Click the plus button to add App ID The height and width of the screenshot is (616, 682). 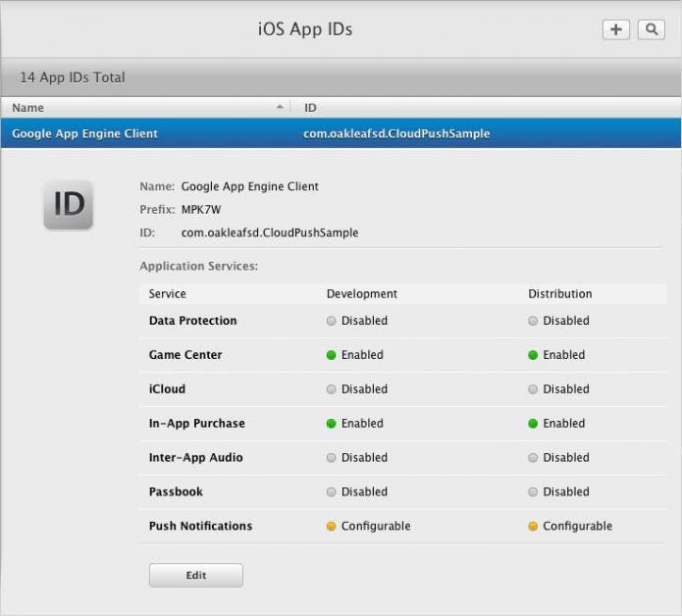(616, 29)
